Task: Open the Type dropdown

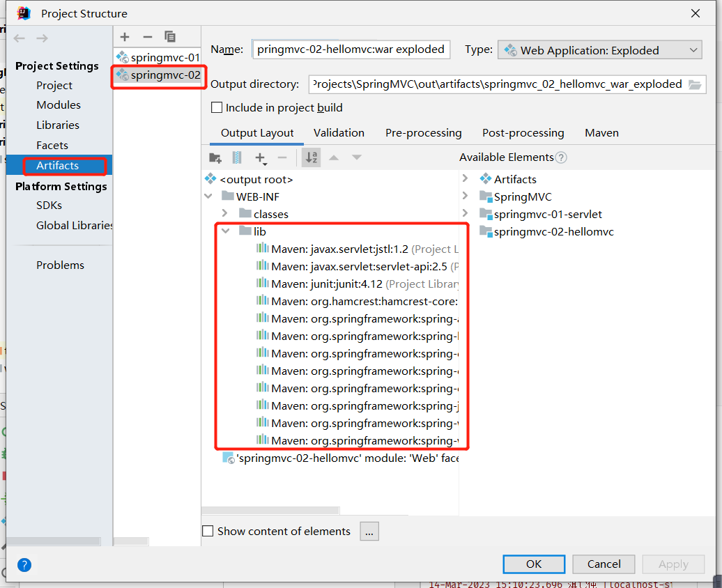Action: [599, 50]
